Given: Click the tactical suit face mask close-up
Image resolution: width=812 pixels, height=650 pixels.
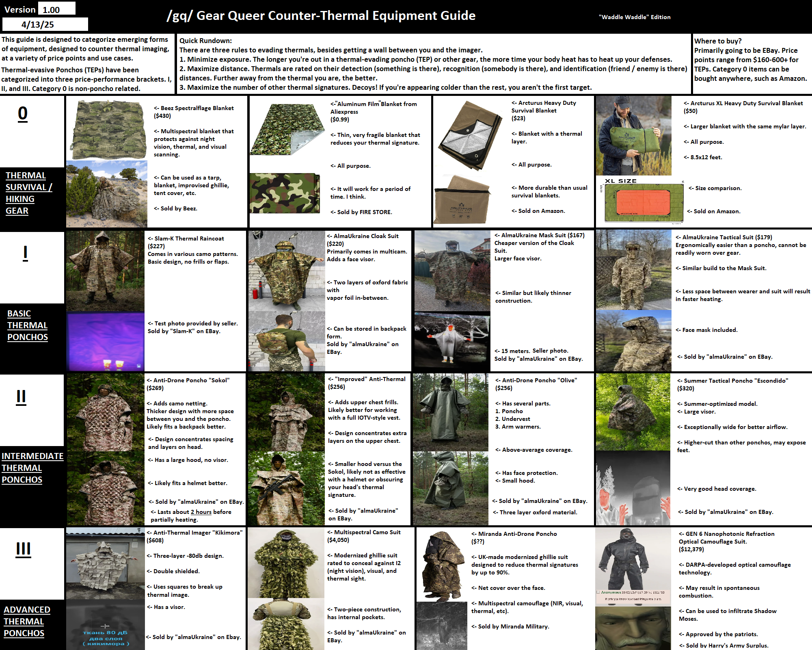Looking at the screenshot, I should click(x=633, y=340).
